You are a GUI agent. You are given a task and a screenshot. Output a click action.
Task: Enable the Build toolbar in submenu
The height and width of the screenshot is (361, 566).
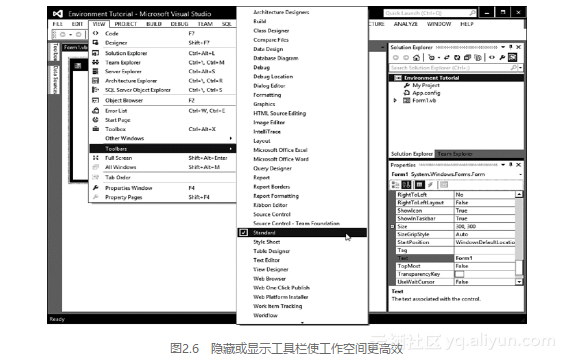(x=302, y=21)
